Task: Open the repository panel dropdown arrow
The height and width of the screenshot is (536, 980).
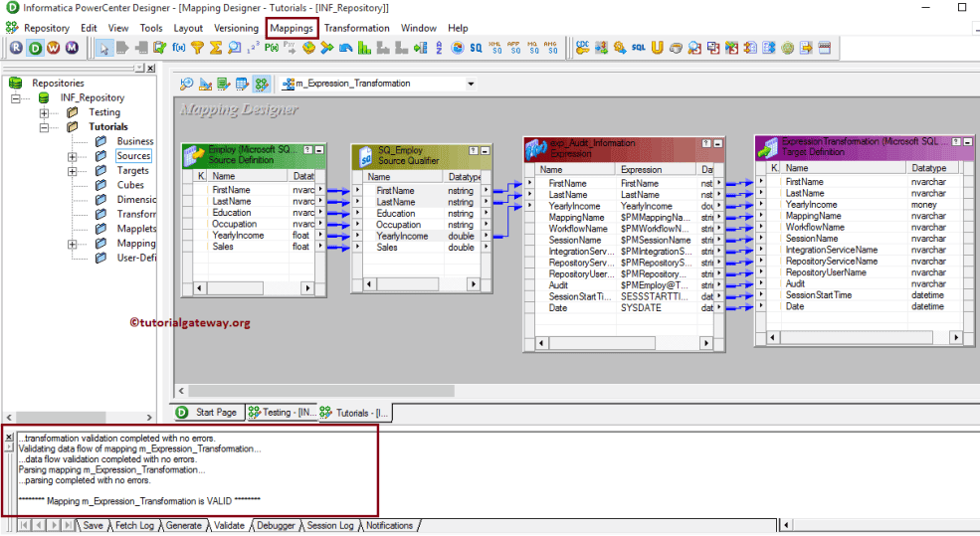Action: click(138, 68)
